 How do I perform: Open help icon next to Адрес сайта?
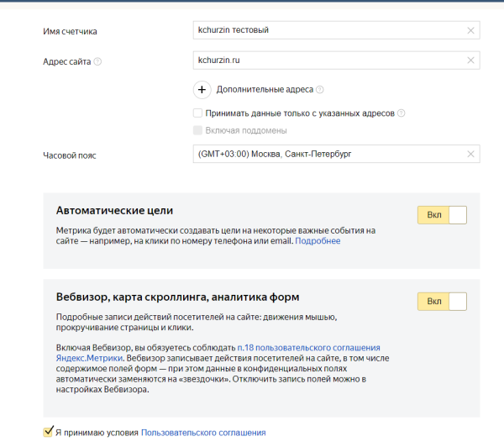(98, 62)
